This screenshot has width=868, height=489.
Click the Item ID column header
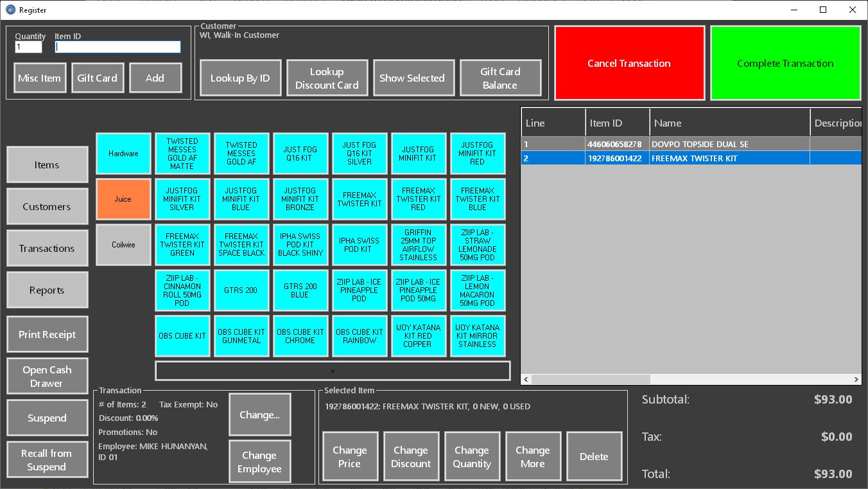click(x=617, y=123)
